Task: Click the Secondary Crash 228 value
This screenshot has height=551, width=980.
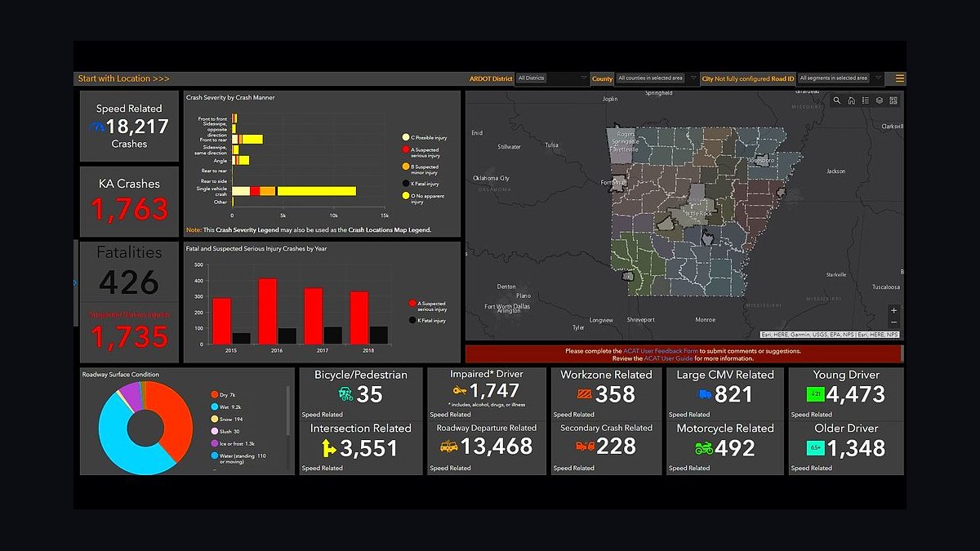Action: tap(616, 447)
